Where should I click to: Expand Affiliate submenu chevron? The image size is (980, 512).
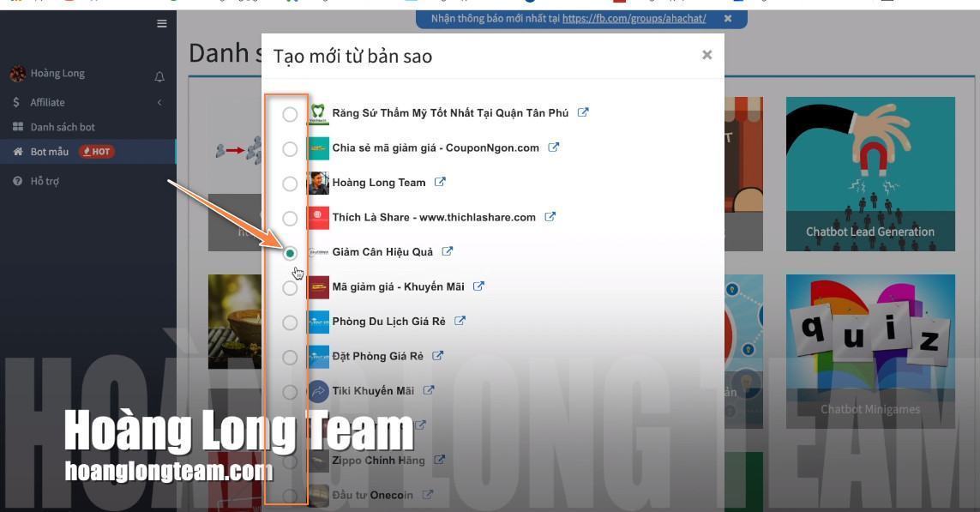click(x=159, y=102)
